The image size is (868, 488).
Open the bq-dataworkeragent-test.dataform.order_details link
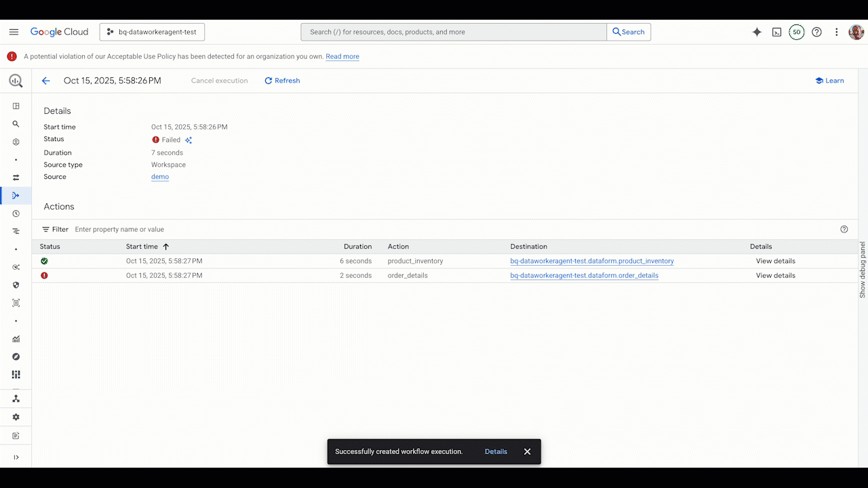[585, 275]
